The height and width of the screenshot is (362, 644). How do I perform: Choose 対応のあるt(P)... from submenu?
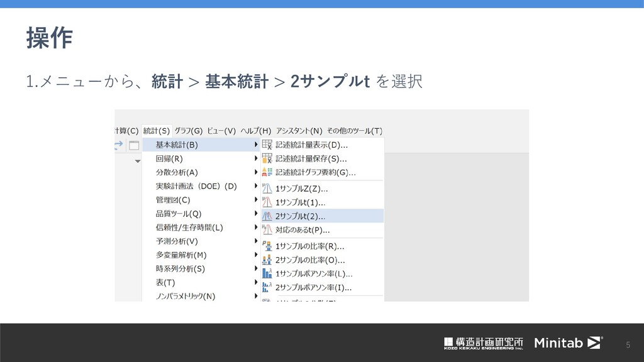(323, 230)
